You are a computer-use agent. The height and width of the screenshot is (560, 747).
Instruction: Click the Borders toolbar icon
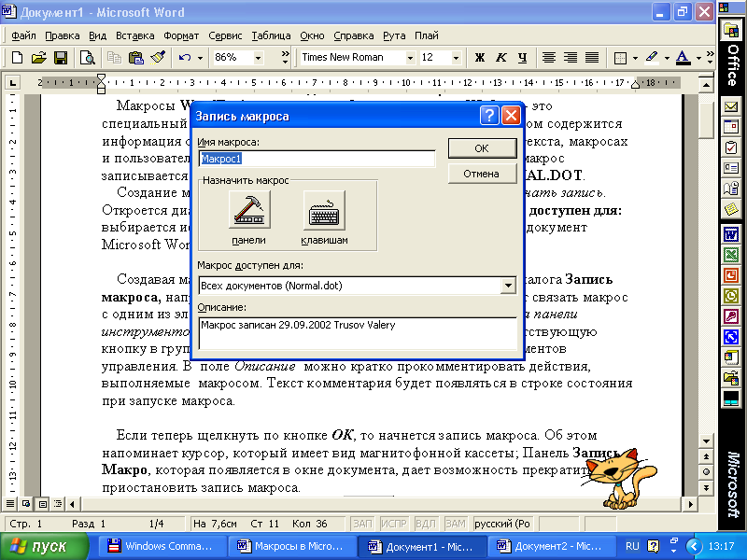pos(620,58)
